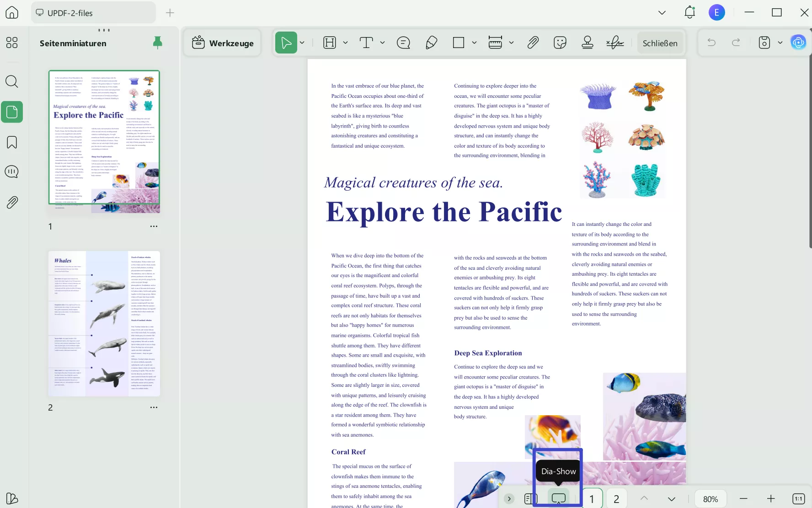
Task: Pin the Seitenminiaturen panel
Action: click(x=157, y=43)
